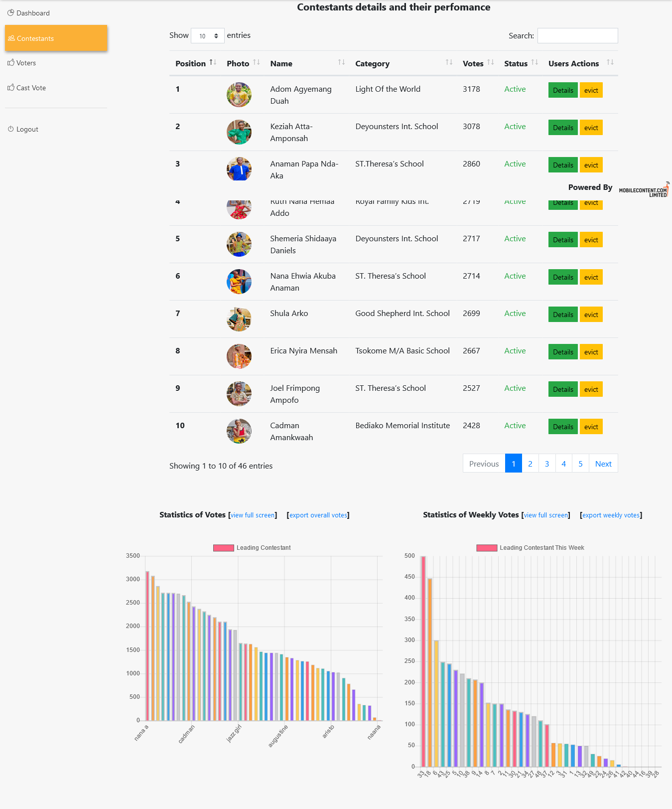Click the Logout power icon
672x809 pixels.
(11, 129)
